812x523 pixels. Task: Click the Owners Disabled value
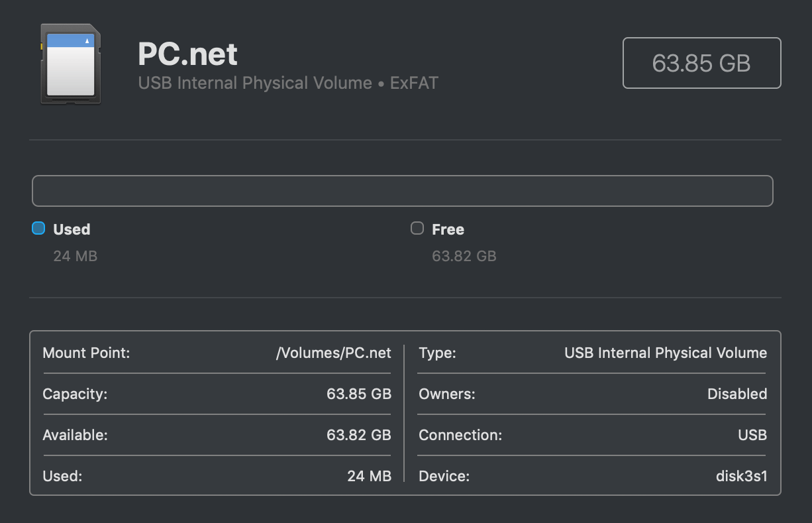coord(737,394)
